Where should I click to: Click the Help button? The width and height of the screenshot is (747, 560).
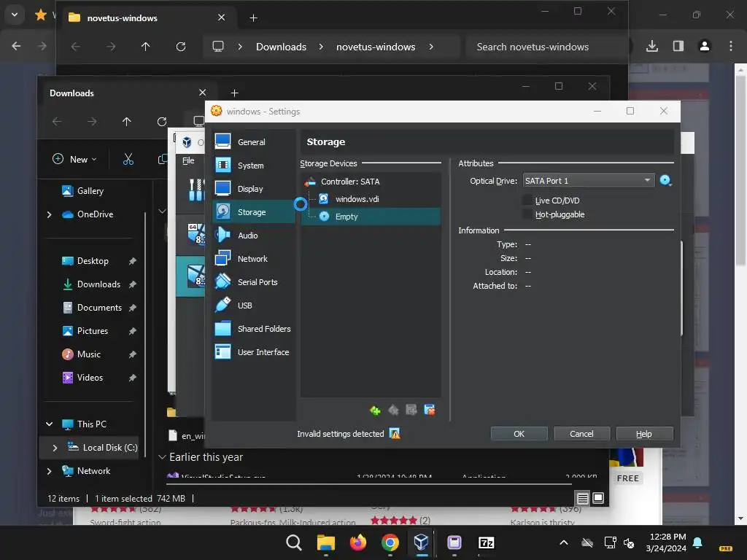pos(644,434)
